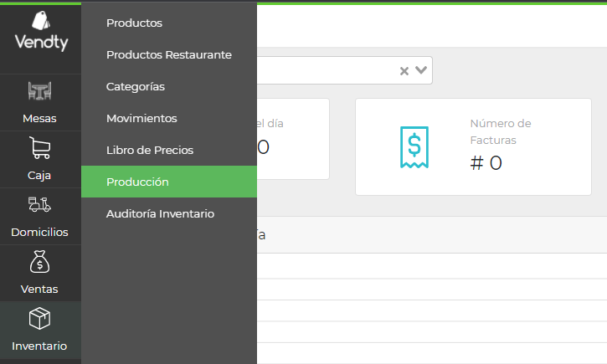
Task: Click the Caja sidebar label
Action: coord(39,175)
